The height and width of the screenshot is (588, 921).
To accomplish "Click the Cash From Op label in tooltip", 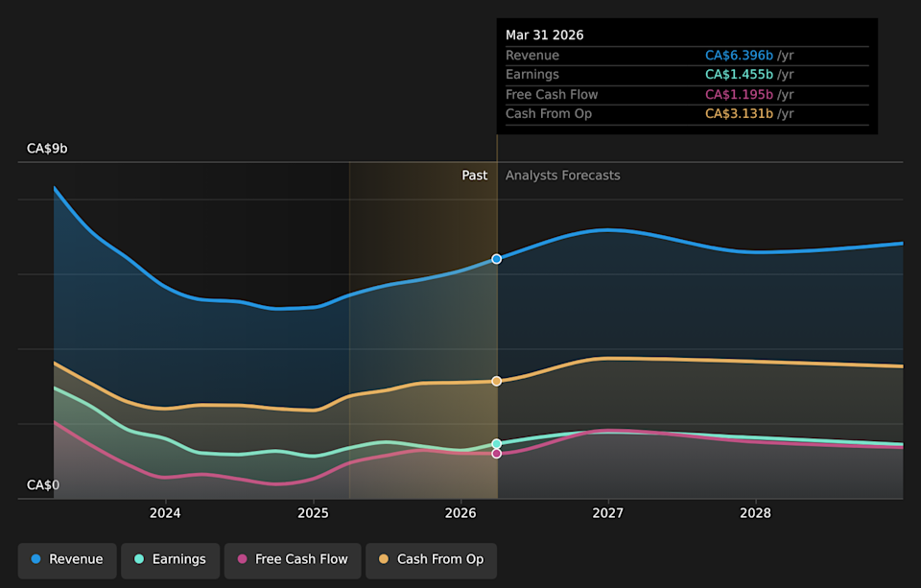I will click(x=549, y=114).
